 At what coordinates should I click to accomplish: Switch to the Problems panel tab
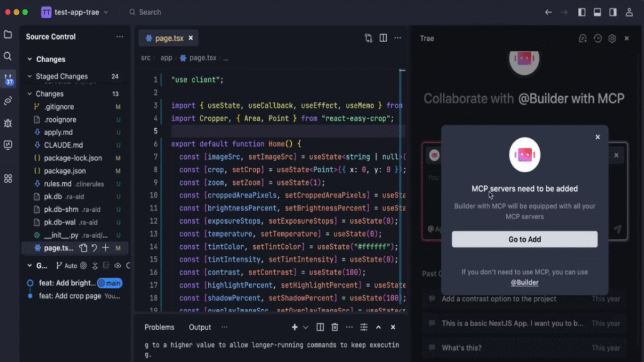pos(159,327)
